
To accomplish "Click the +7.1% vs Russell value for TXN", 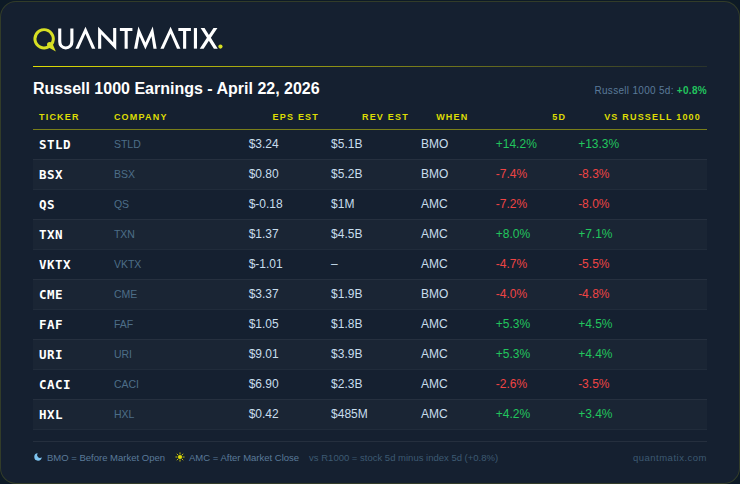I will (x=595, y=234).
